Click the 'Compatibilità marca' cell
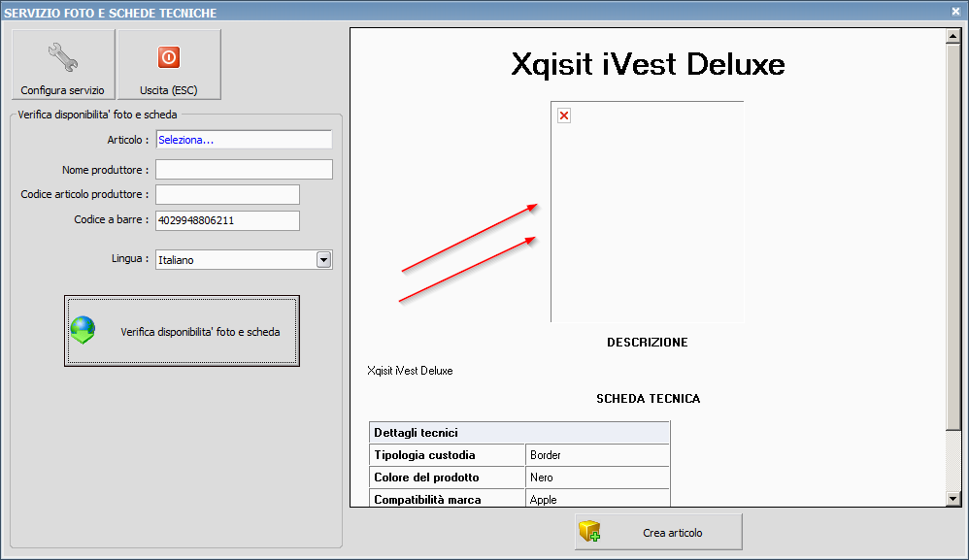 click(448, 498)
